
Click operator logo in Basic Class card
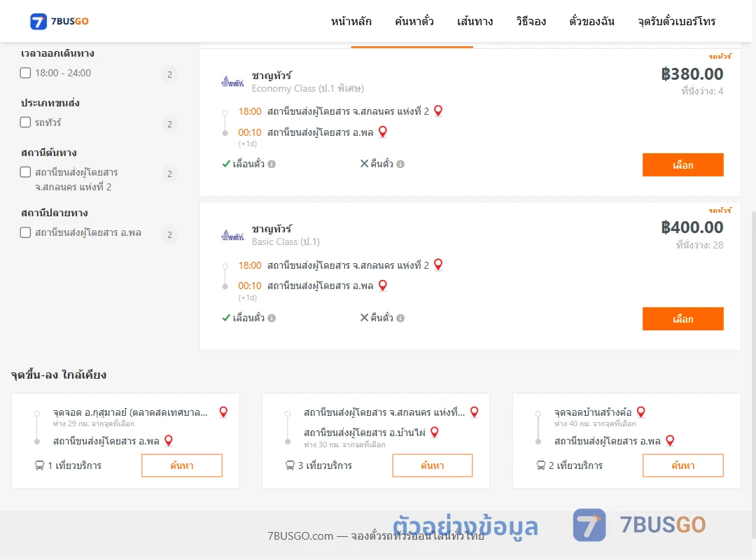click(x=232, y=235)
